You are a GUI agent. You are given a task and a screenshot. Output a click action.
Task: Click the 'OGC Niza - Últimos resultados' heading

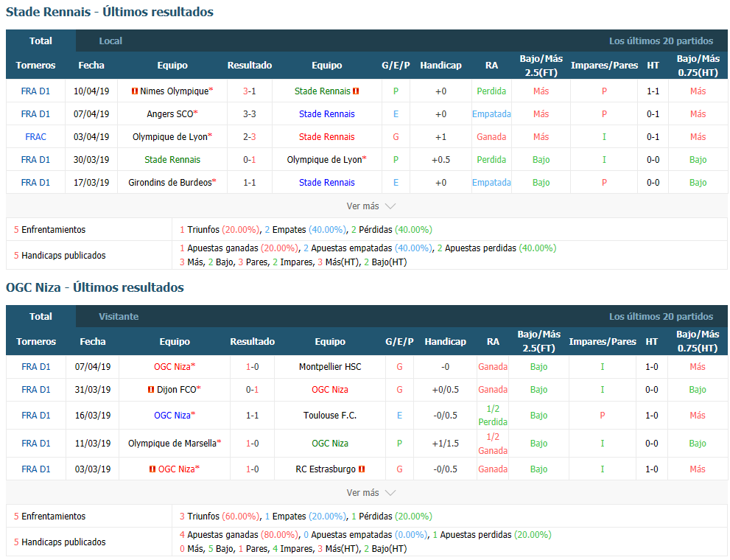(x=94, y=287)
